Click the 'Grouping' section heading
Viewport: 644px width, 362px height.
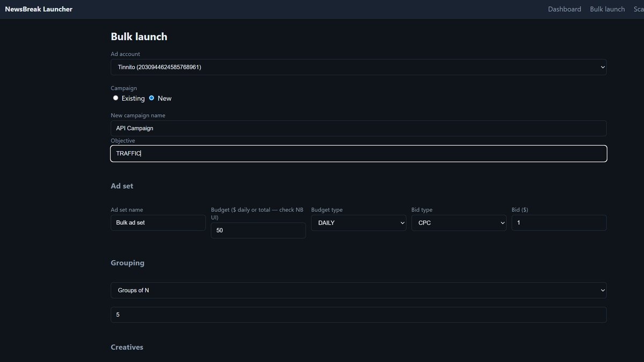[128, 263]
